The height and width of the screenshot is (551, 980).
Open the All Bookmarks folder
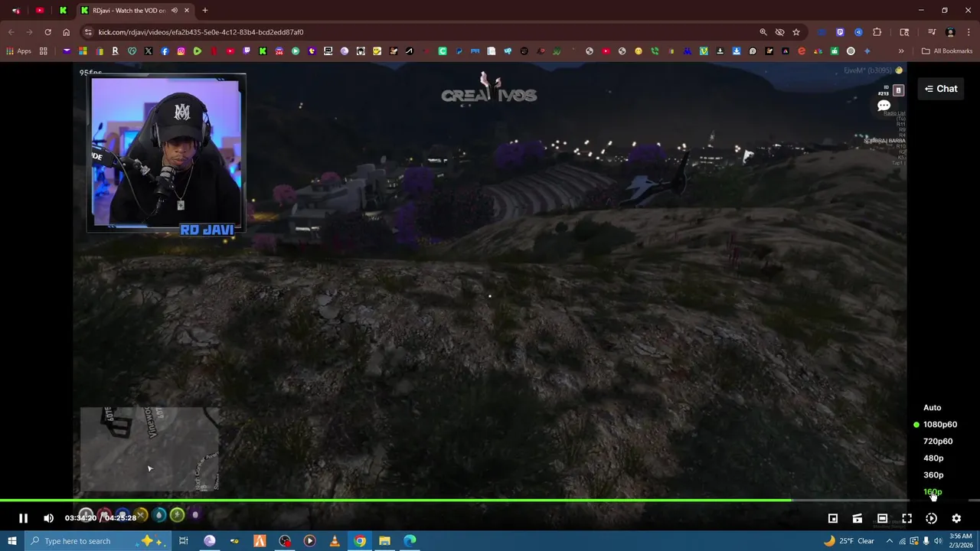point(947,51)
